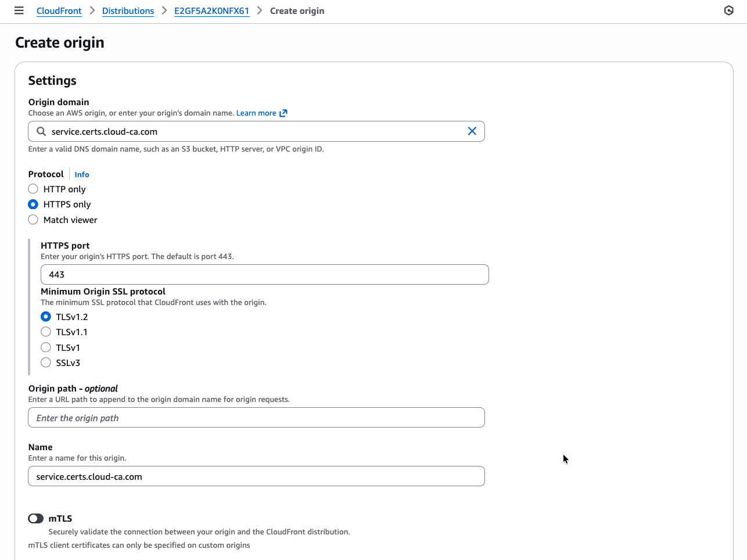The height and width of the screenshot is (560, 747).
Task: Clear the origin domain field with the X icon
Action: point(472,131)
